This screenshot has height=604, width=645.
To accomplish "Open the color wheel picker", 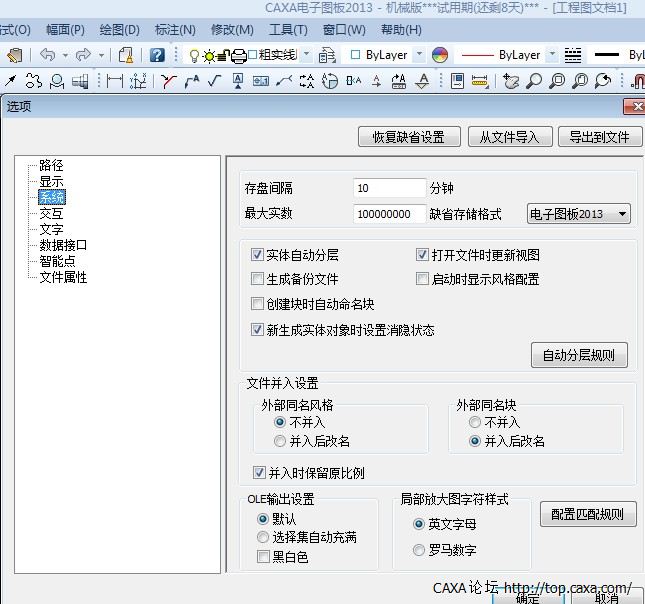I will (441, 55).
